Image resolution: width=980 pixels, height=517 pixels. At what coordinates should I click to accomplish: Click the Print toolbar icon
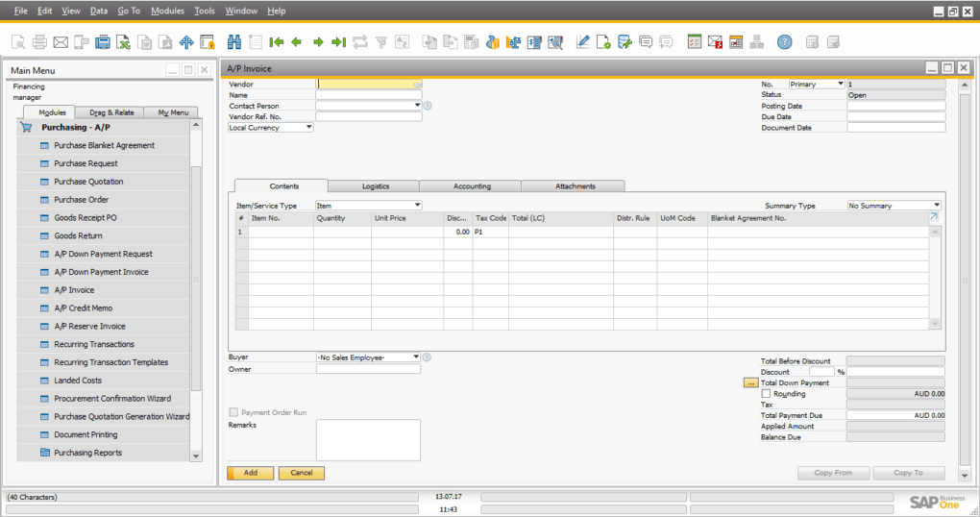39,42
